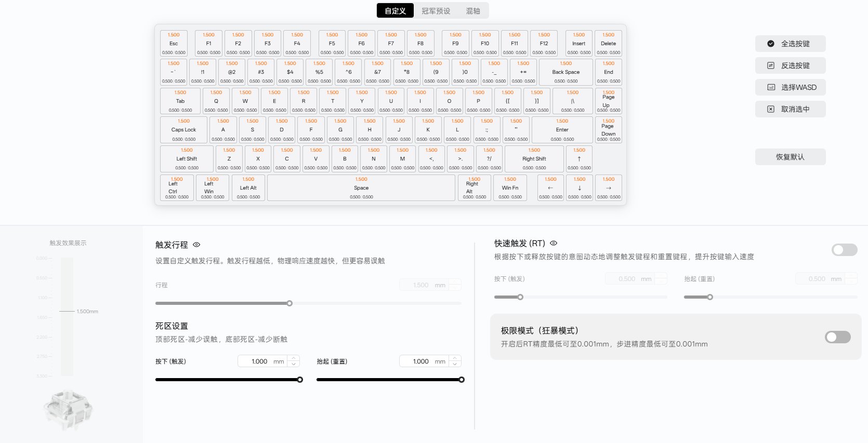This screenshot has height=443, width=868.
Task: Select the Tab key
Action: (180, 101)
